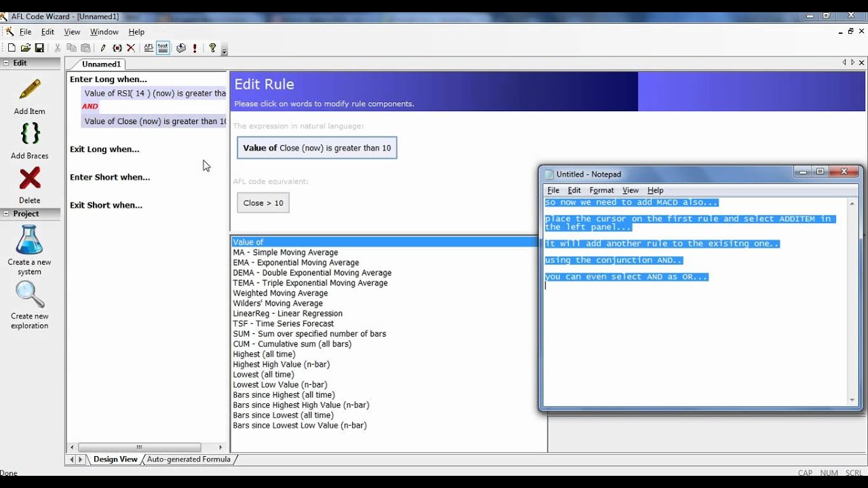Collapse the Project section
The height and width of the screenshot is (488, 868).
[x=6, y=213]
